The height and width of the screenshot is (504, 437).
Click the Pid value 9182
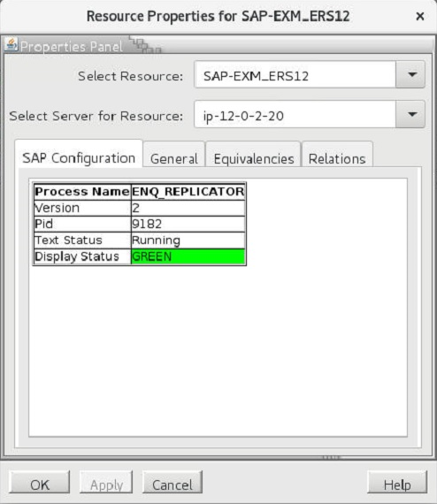tap(188, 224)
